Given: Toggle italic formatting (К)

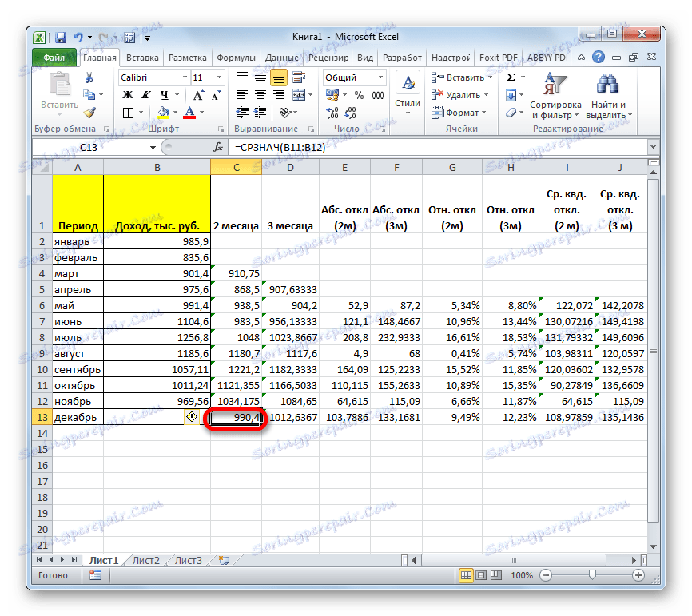Looking at the screenshot, I should (x=145, y=94).
